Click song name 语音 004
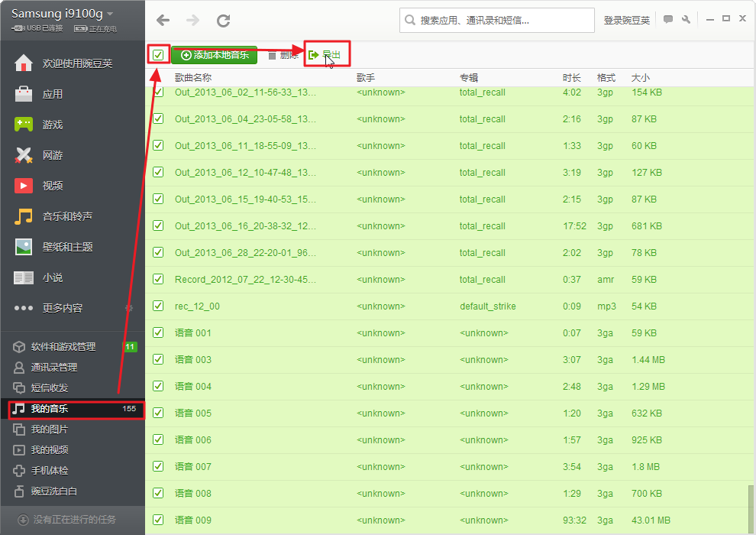 [x=193, y=386]
